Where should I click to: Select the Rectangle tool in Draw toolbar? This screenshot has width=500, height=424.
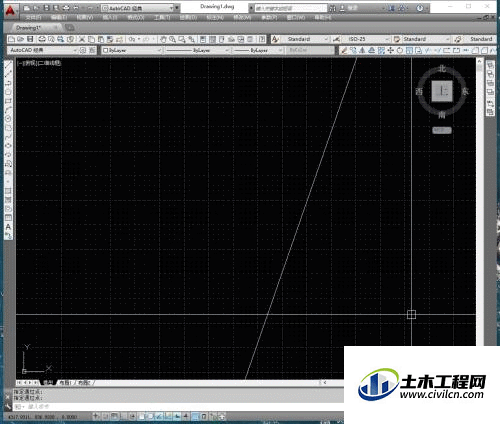point(8,101)
